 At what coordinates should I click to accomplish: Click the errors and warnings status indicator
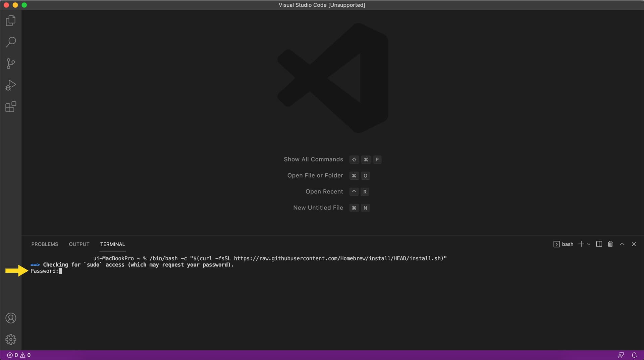point(18,355)
